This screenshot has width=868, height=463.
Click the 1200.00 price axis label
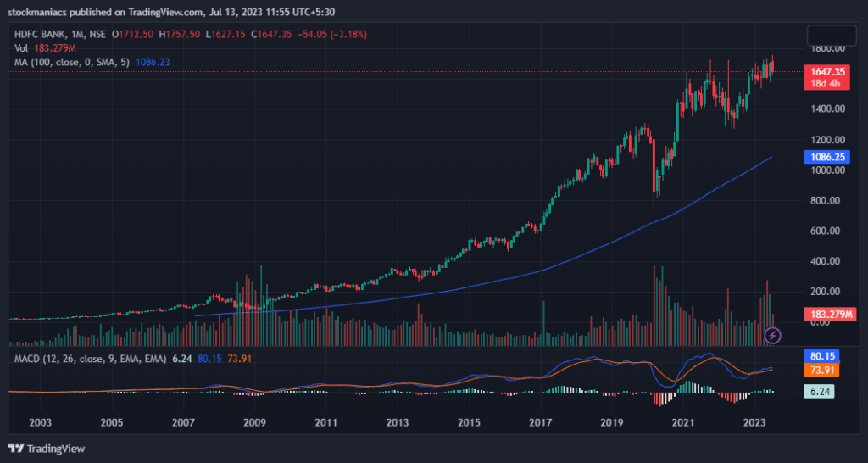pos(827,140)
